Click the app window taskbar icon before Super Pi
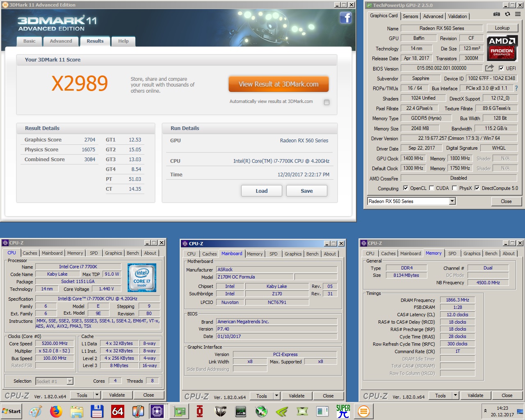This screenshot has width=525, height=420. (x=323, y=411)
